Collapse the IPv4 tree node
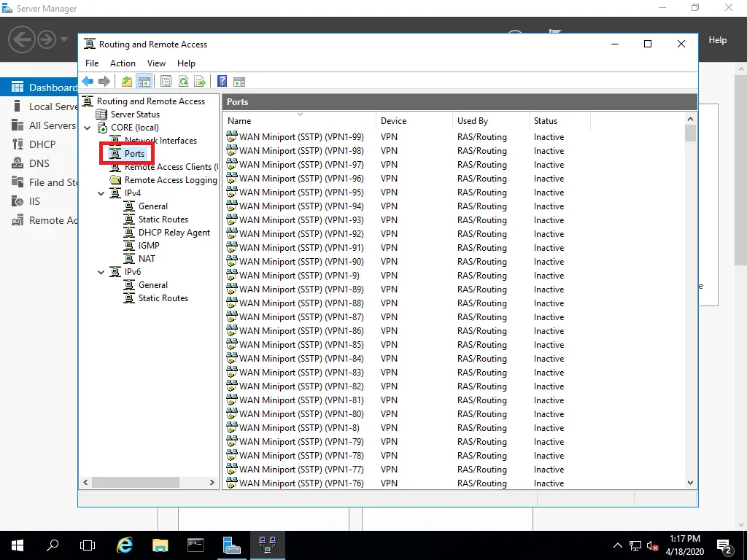 101,193
